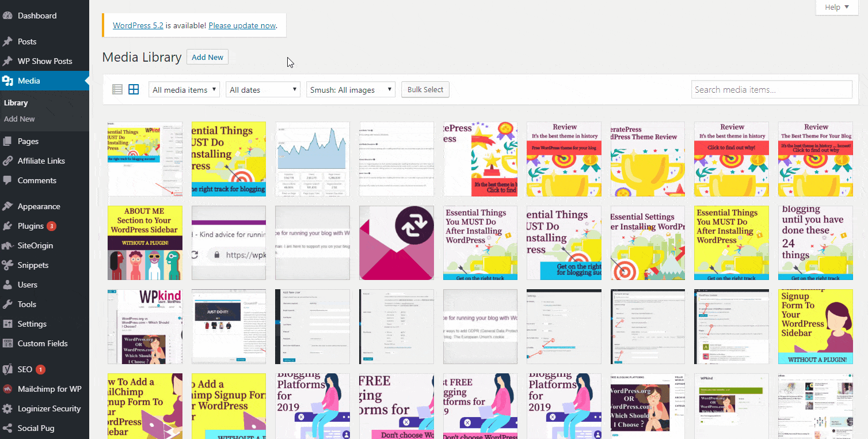Click the Users person icon

tap(7, 285)
